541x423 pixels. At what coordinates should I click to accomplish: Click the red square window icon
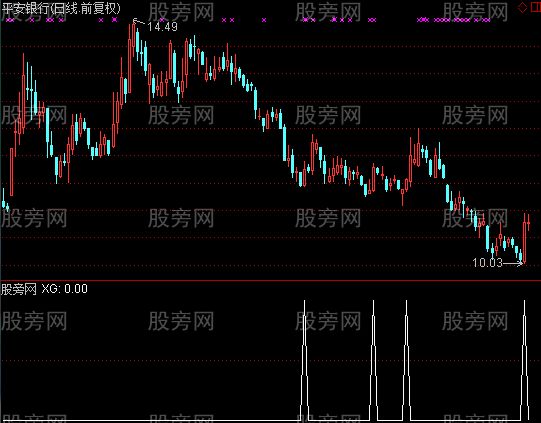536,7
